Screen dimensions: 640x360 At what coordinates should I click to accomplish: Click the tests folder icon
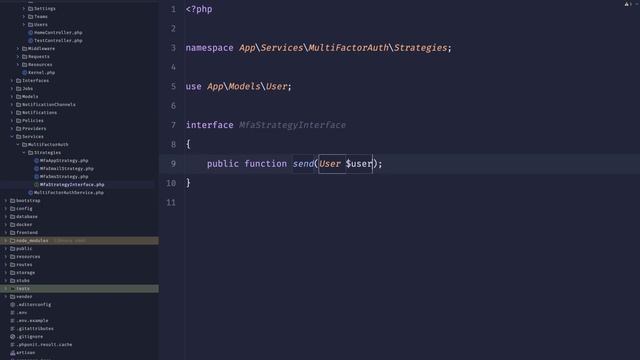(13, 289)
